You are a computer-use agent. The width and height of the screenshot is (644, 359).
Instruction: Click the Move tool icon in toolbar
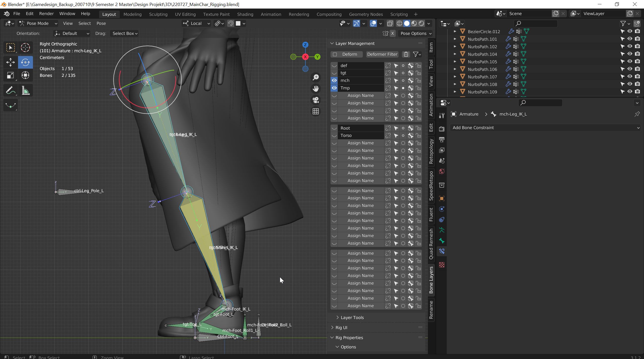click(10, 62)
